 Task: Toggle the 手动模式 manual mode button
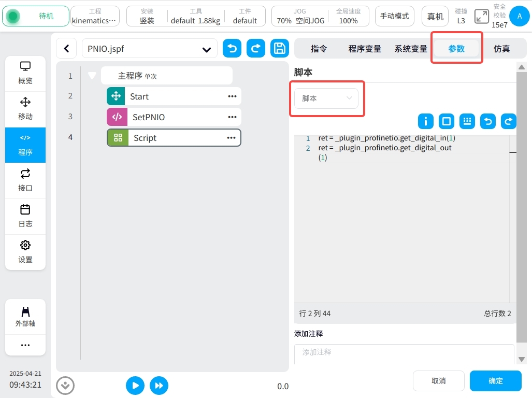point(394,16)
